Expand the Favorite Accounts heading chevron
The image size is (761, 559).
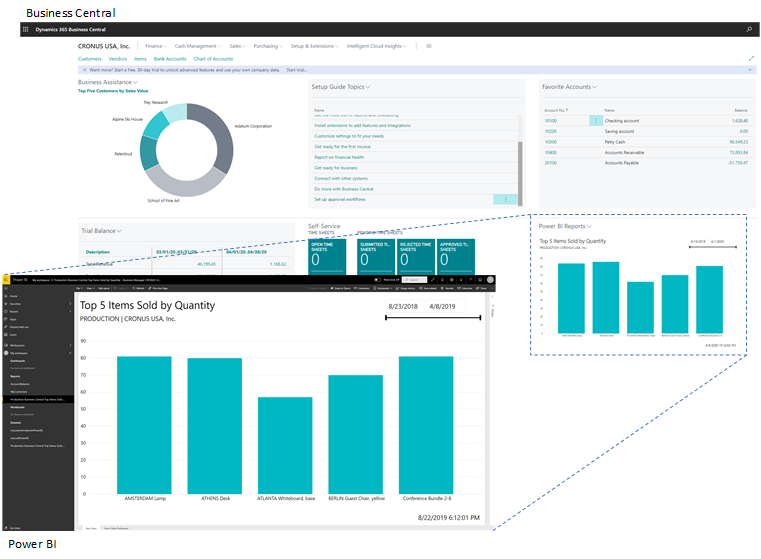[596, 87]
